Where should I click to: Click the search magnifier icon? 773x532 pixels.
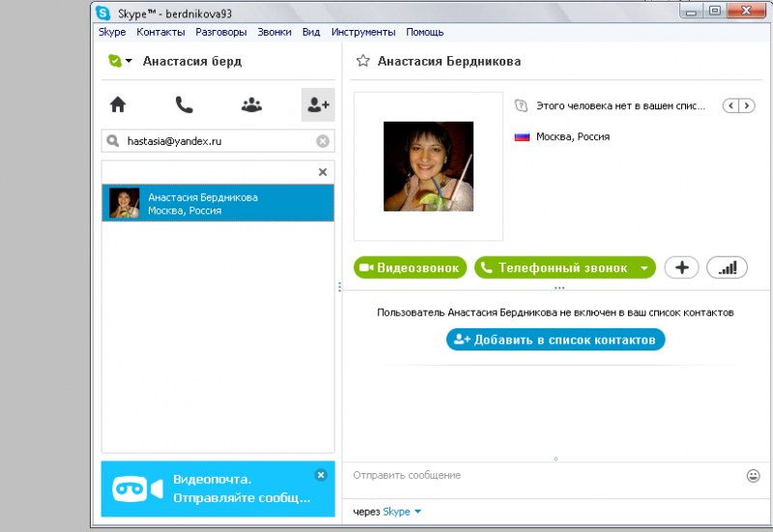(x=113, y=141)
